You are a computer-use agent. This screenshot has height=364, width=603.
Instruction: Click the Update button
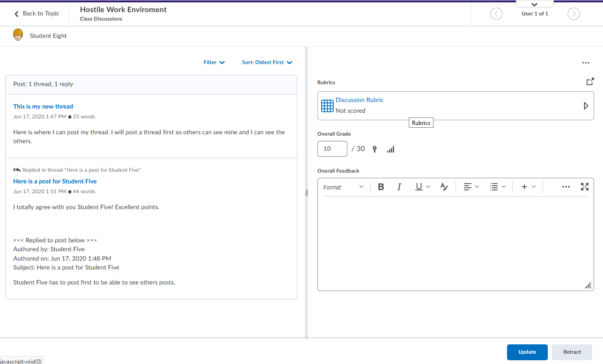(x=527, y=352)
